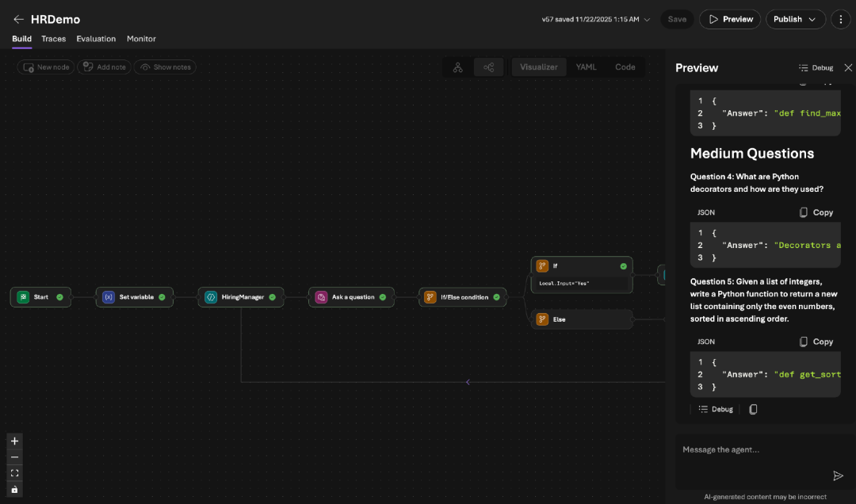Click the Add note button
The width and height of the screenshot is (856, 504).
tap(105, 67)
